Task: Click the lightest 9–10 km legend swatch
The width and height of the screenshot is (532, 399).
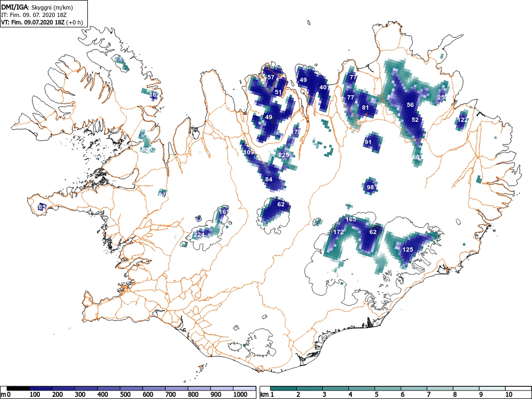Action: [x=492, y=388]
